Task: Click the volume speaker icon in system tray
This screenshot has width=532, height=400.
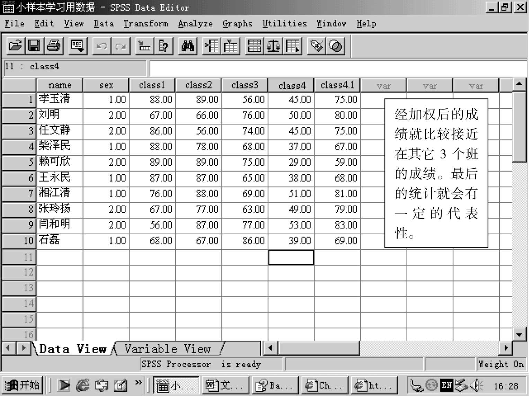Action: click(x=477, y=385)
